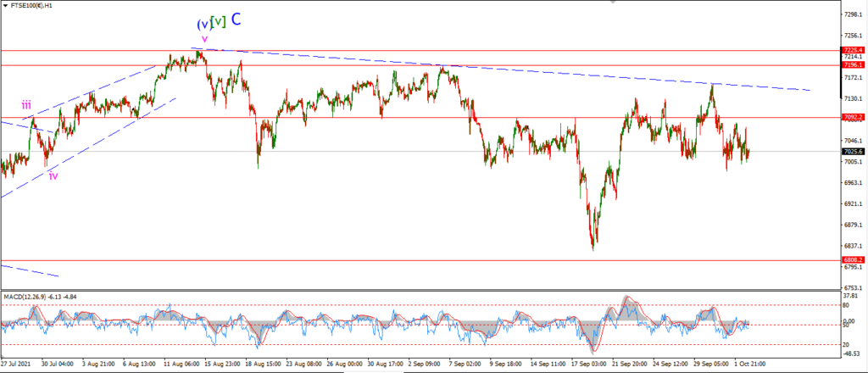Select the magenta iv wave label
Screen dimensions: 868x373
(53, 176)
